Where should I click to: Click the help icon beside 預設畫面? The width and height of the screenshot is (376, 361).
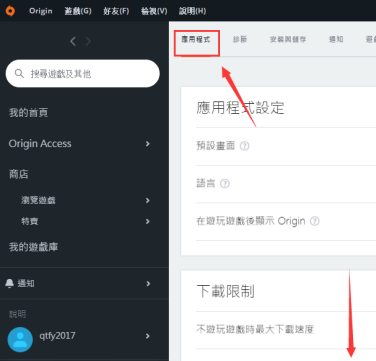tap(245, 146)
